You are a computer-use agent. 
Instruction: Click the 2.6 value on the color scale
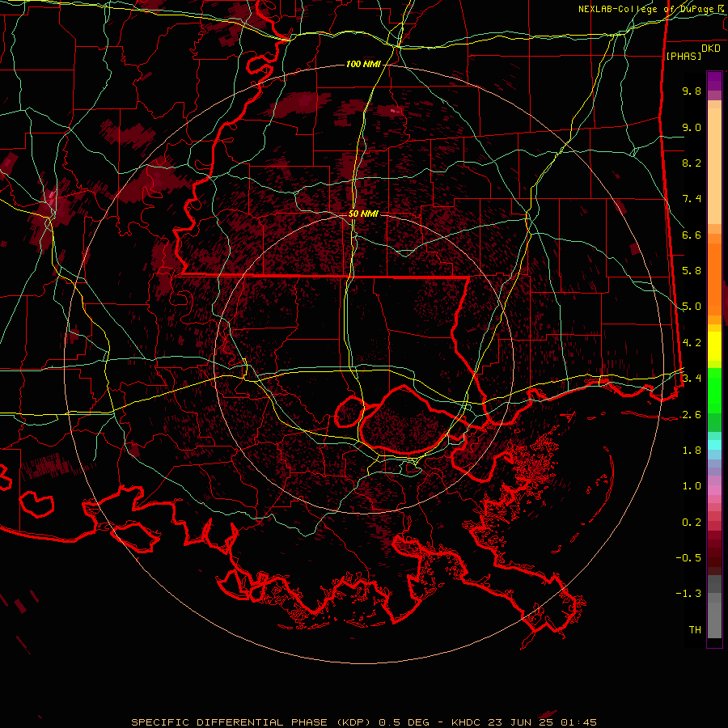click(x=692, y=415)
